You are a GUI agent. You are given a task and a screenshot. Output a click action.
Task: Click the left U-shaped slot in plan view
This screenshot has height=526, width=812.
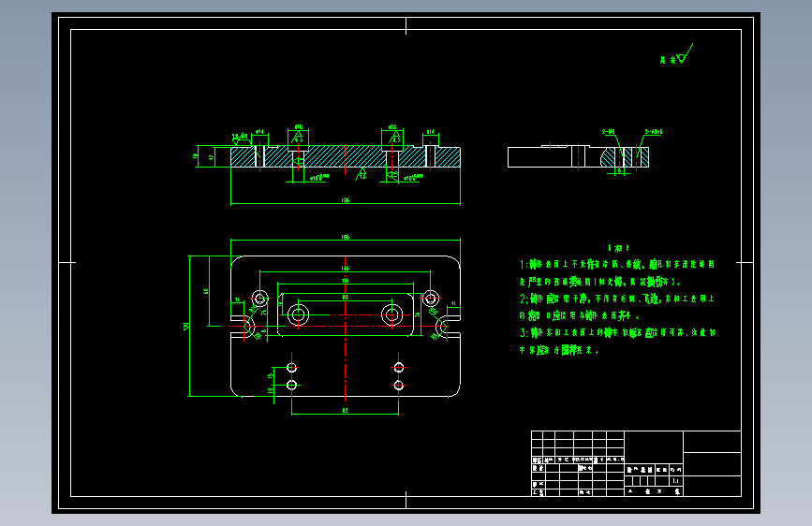point(243,327)
